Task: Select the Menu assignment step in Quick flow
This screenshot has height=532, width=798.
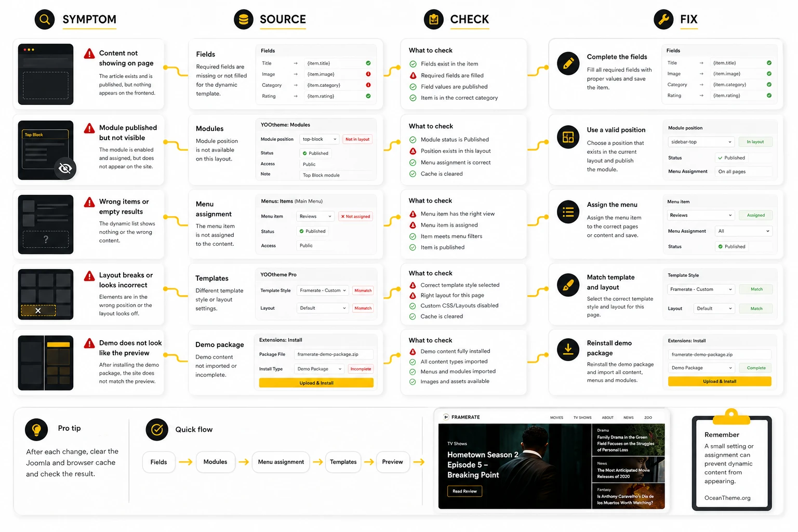Action: point(281,462)
